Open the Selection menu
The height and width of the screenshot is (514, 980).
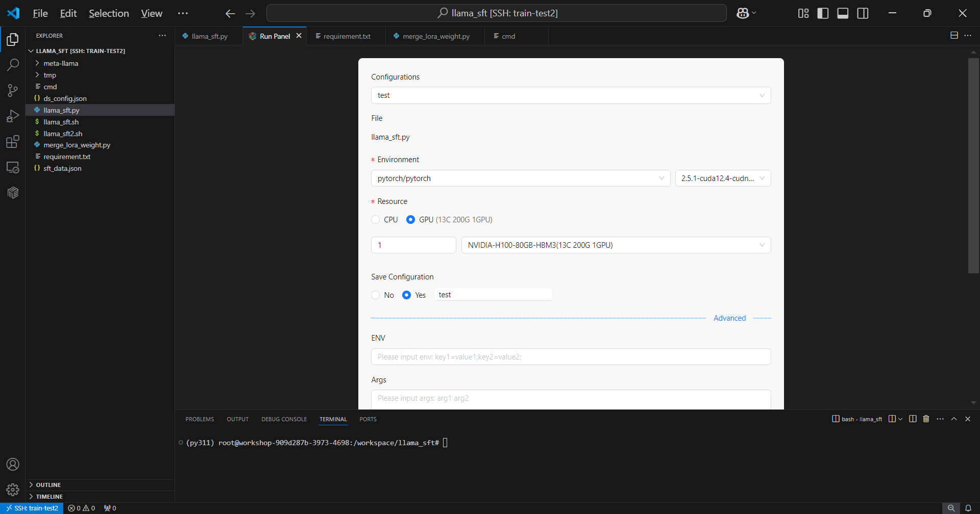109,13
